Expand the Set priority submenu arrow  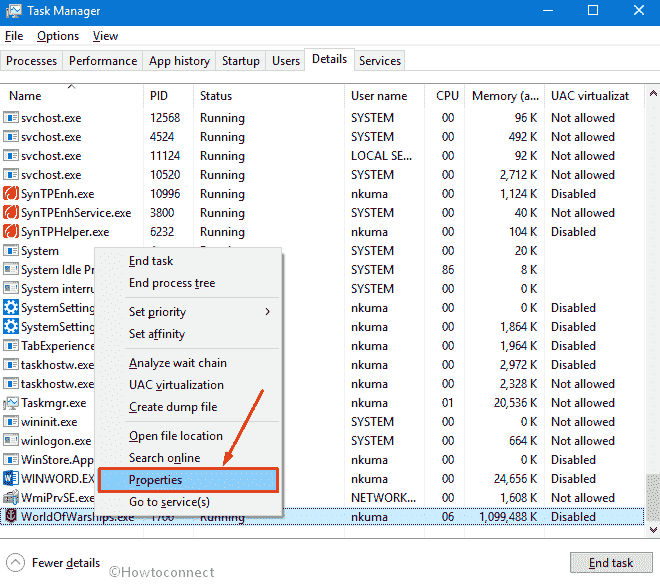pyautogui.click(x=268, y=312)
